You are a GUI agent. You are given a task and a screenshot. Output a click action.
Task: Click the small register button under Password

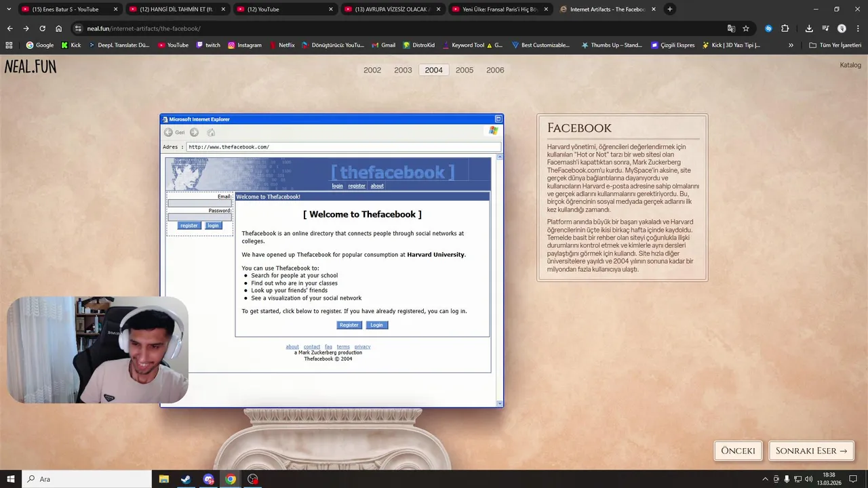(x=189, y=226)
